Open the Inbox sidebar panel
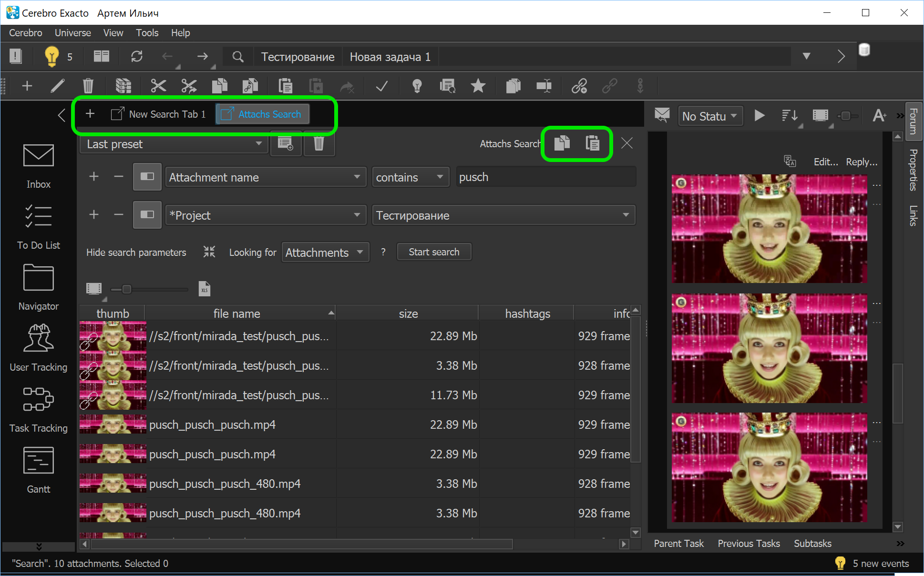 pos(38,166)
